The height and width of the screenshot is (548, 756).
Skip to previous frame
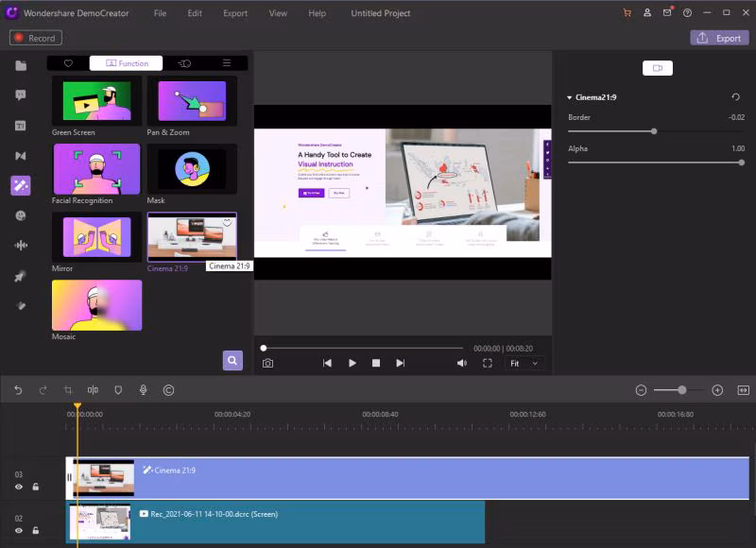click(x=327, y=364)
